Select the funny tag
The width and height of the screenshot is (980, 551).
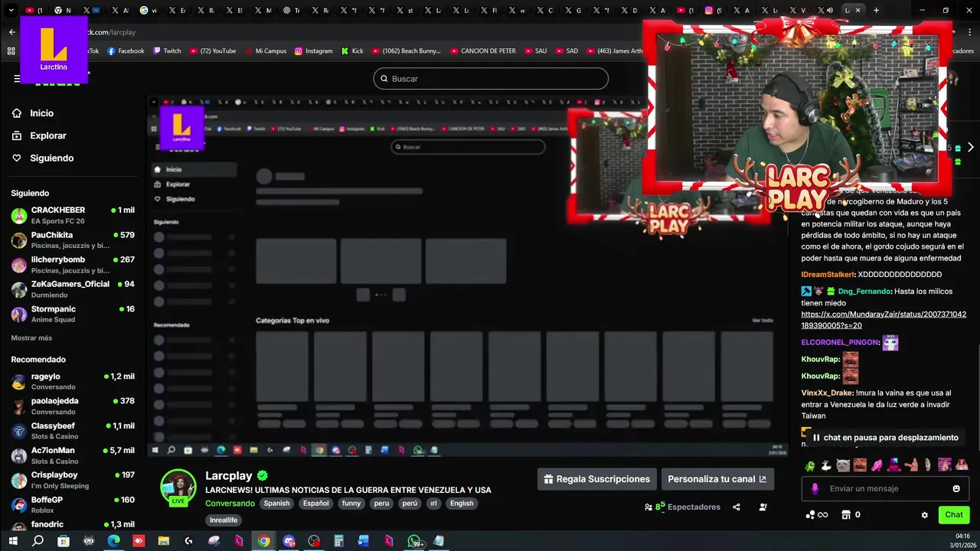coord(351,503)
